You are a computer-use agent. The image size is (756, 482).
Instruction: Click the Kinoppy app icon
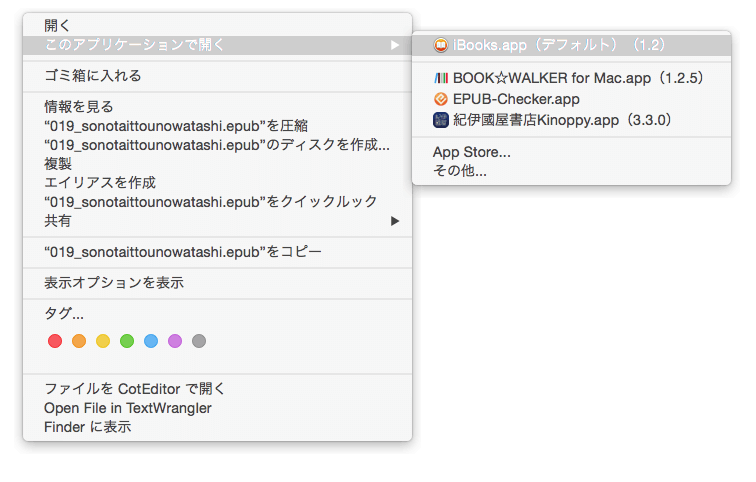point(441,120)
